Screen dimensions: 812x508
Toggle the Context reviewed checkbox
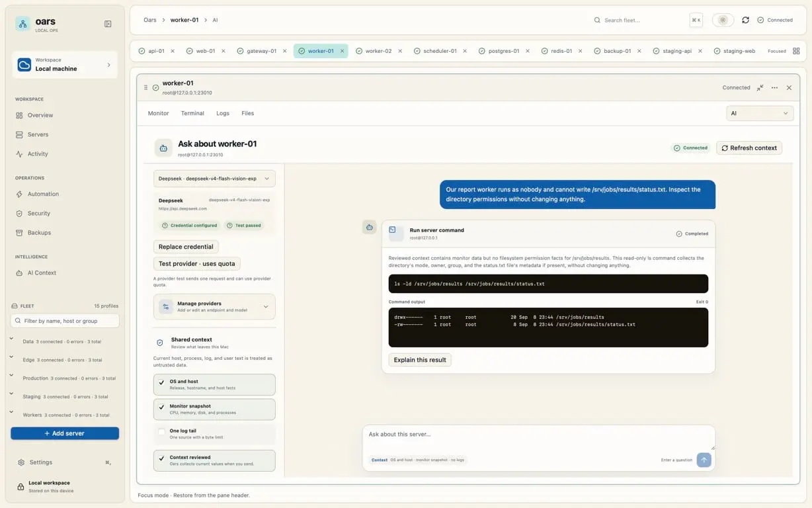coord(161,460)
